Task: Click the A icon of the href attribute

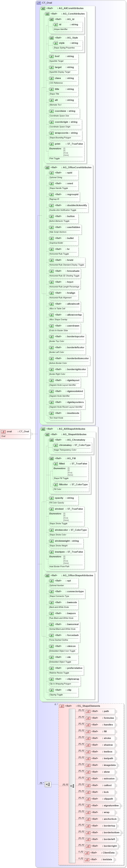Action: click(x=52, y=56)
